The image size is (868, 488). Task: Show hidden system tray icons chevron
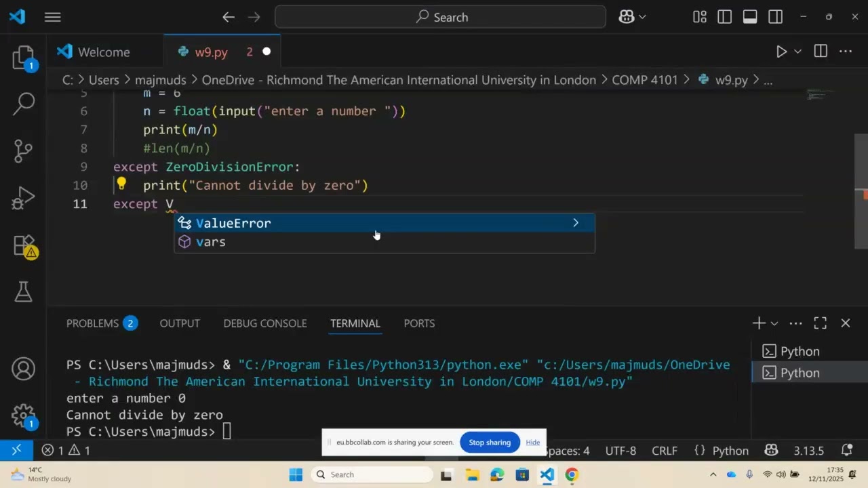[713, 474]
